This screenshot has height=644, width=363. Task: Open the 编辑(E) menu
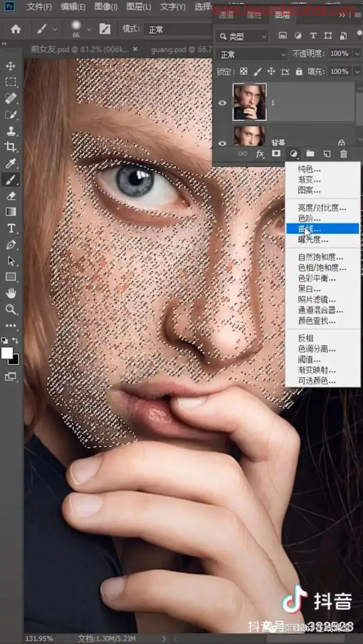(73, 7)
